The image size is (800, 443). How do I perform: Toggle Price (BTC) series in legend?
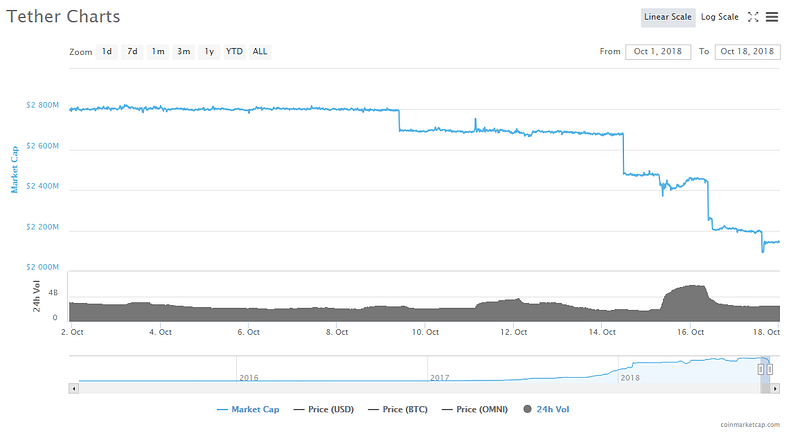[x=397, y=409]
